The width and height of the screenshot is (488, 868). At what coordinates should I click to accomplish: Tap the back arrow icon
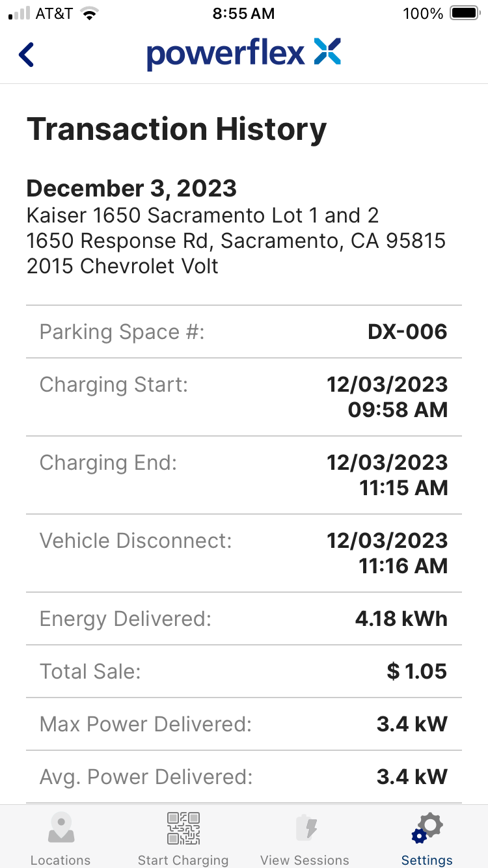tap(27, 55)
